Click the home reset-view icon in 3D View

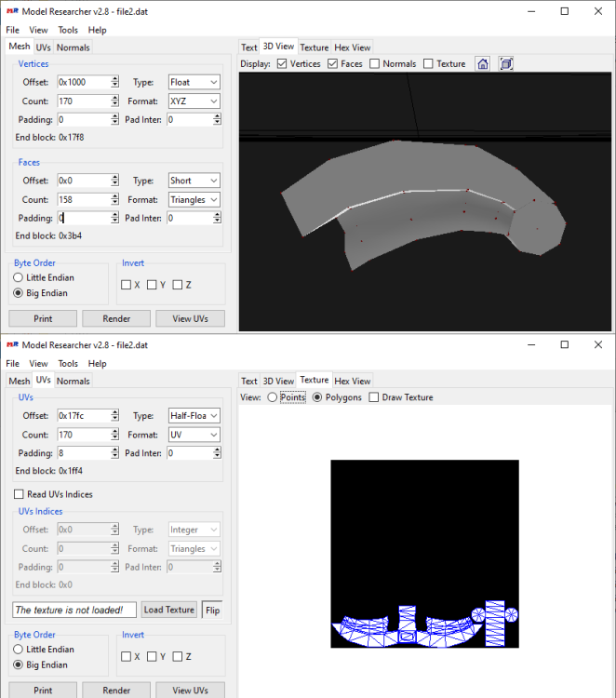pos(483,63)
